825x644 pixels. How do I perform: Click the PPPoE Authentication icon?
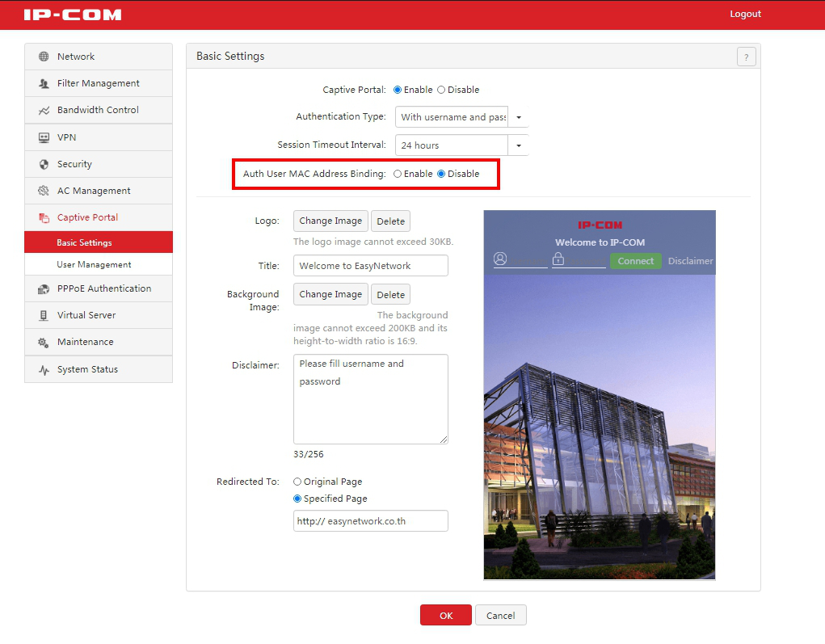[44, 288]
